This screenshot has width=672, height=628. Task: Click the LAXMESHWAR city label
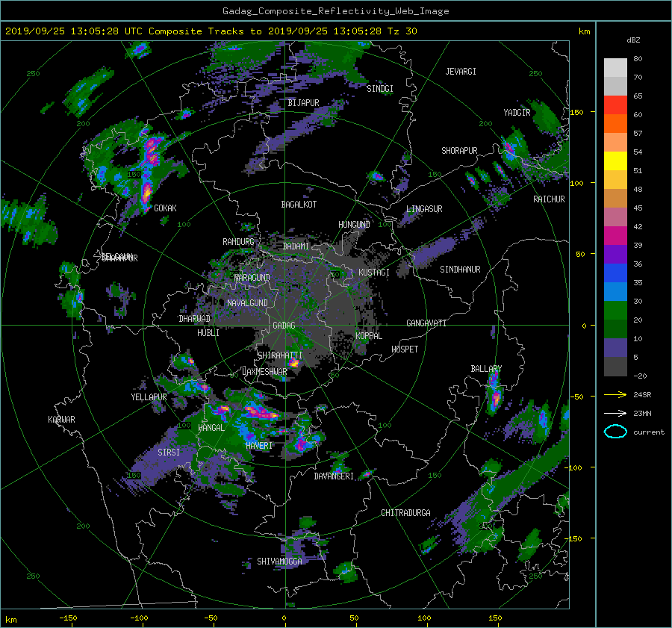coord(264,372)
